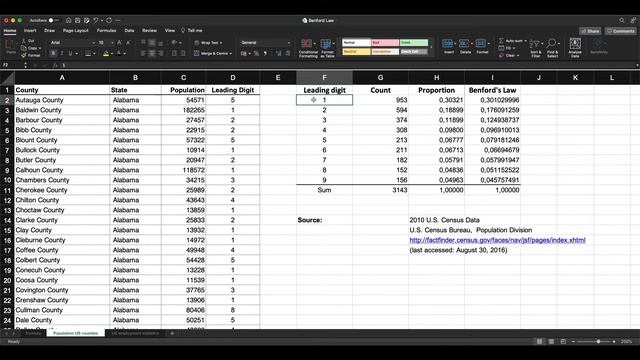The width and height of the screenshot is (640, 360).
Task: Open the census.gov factfinder hyperlink
Action: [497, 240]
